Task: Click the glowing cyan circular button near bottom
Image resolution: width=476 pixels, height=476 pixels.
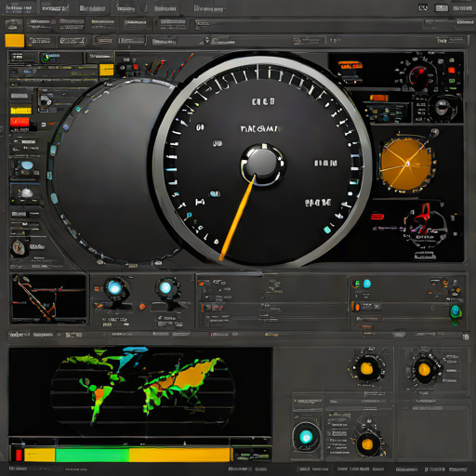Action: [x=306, y=437]
